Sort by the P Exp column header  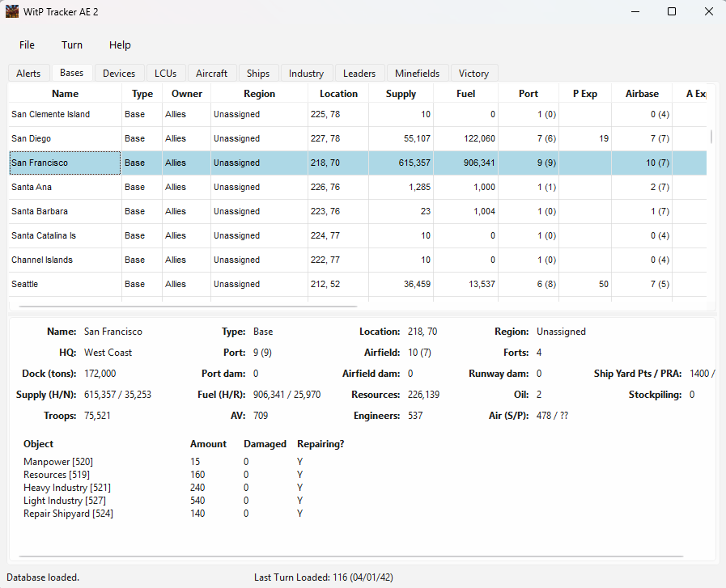point(585,94)
